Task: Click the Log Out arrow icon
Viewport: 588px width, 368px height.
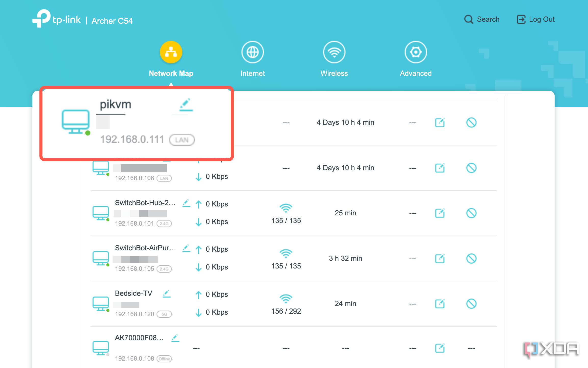Action: coord(522,19)
